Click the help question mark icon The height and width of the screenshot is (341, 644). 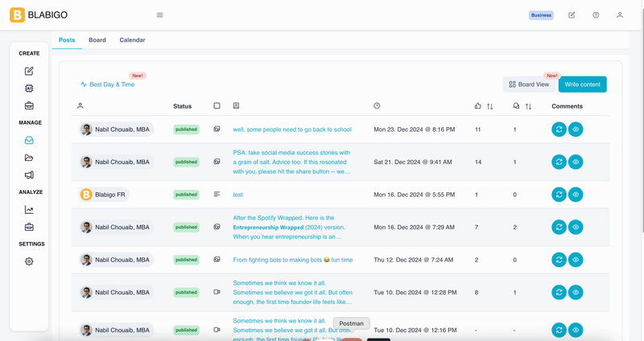pos(596,15)
